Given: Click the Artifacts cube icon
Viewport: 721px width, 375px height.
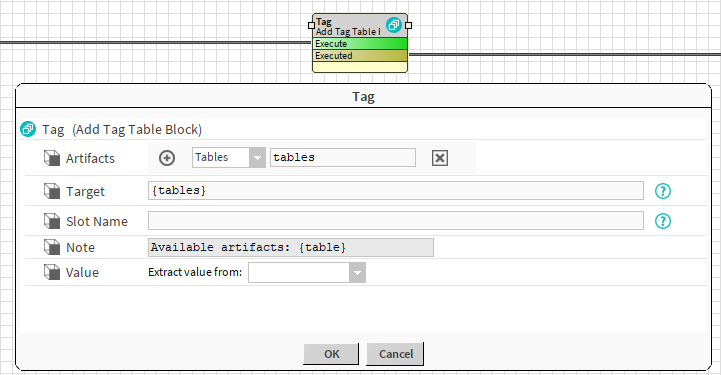Looking at the screenshot, I should (52, 158).
